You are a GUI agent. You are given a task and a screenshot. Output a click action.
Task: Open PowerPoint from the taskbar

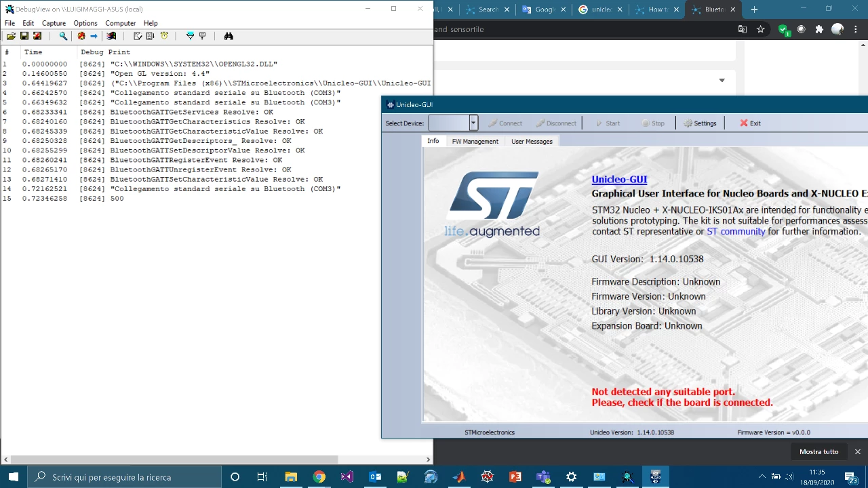coord(515,476)
